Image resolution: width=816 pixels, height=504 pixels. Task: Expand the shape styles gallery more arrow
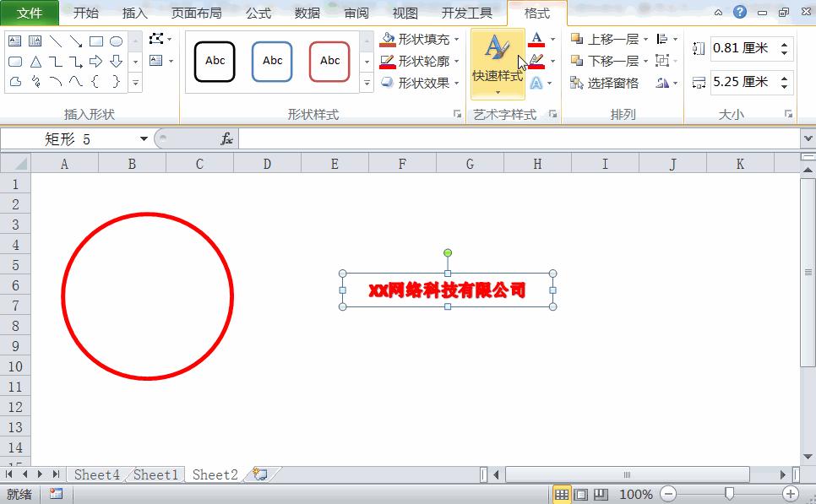click(366, 82)
